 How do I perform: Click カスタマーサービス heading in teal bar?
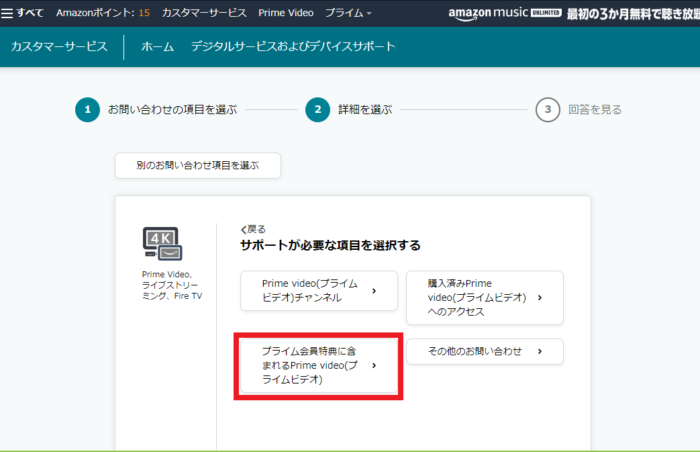pos(59,46)
